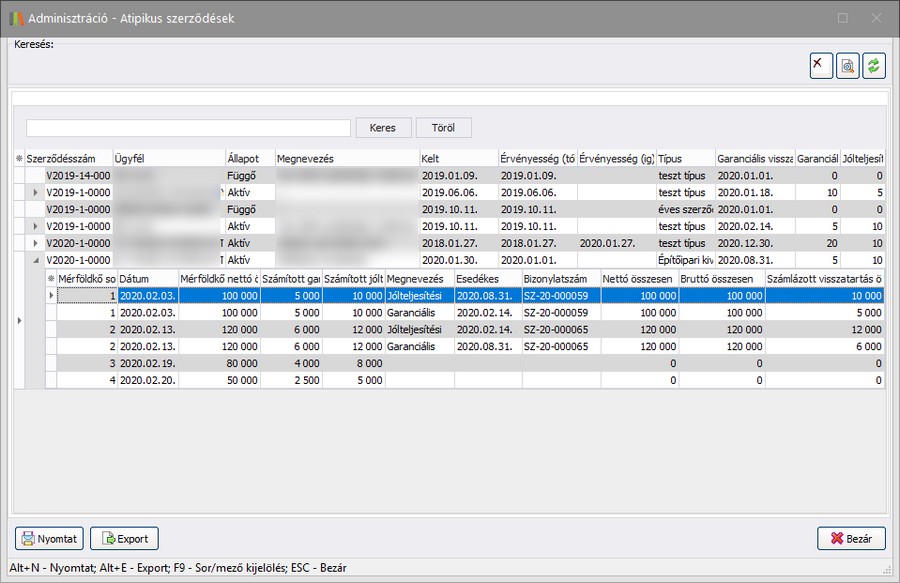900x583 pixels.
Task: Select the row with Bizonylatszám SZ-20-000065 Jólteljesítési
Action: pyautogui.click(x=561, y=329)
